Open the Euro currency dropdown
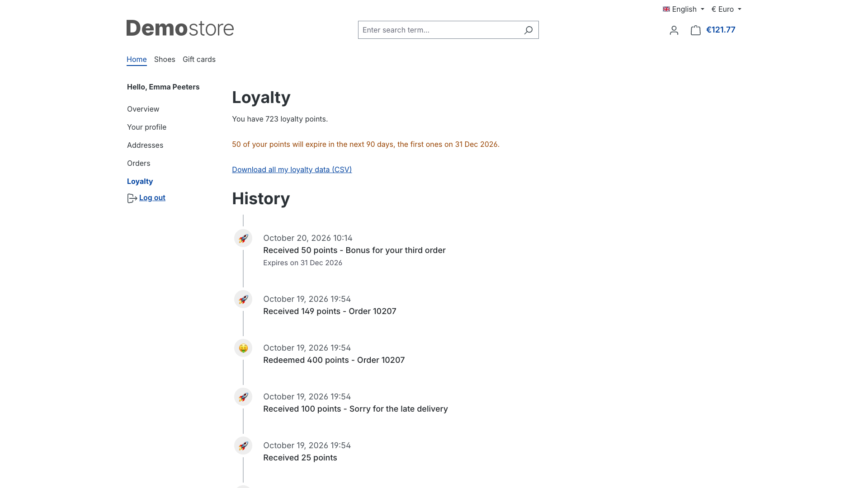The width and height of the screenshot is (868, 488). tap(726, 9)
